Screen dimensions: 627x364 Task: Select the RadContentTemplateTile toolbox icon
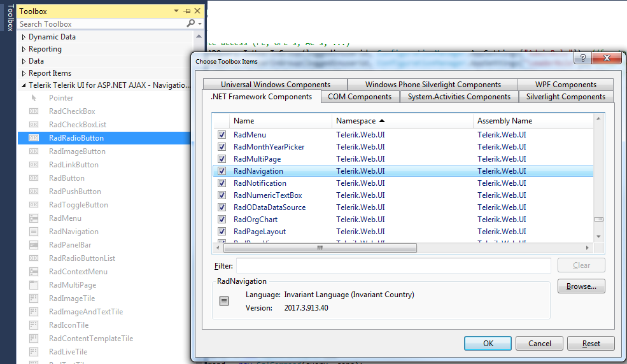34,339
